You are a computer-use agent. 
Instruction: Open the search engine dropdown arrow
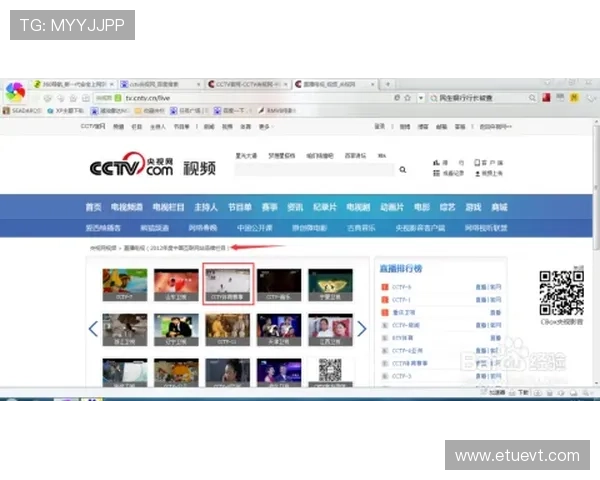pos(421,98)
